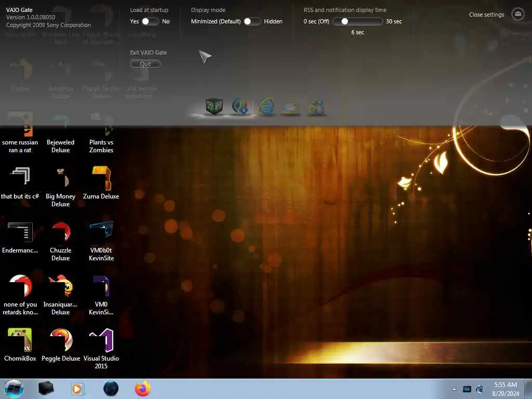Toggle the Display mode switch
This screenshot has height=399, width=532.
pos(252,21)
